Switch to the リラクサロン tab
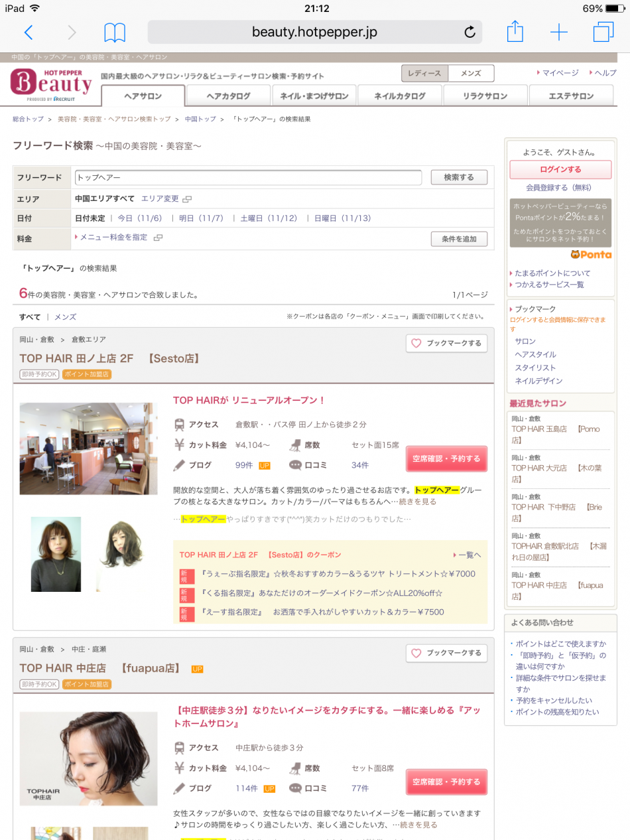Screen dimensions: 630x840 tap(485, 96)
